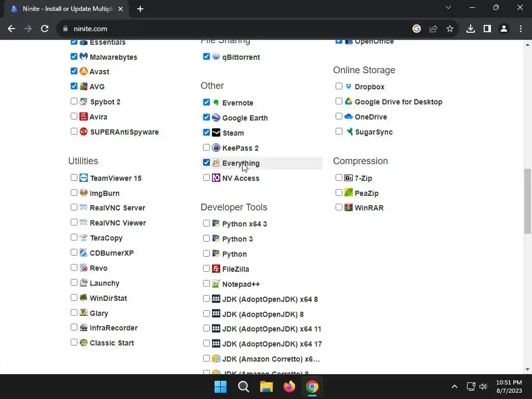Click the Steam icon
This screenshot has width=532, height=399.
[216, 132]
